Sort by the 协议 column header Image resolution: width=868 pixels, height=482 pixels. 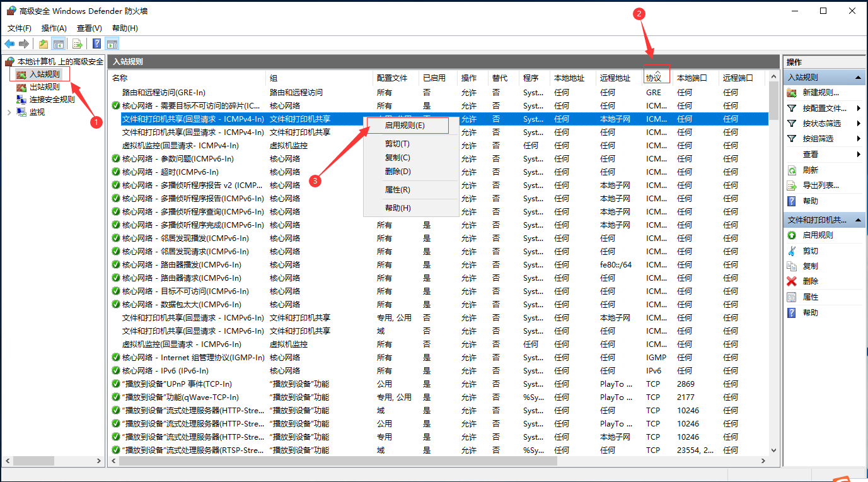[658, 78]
